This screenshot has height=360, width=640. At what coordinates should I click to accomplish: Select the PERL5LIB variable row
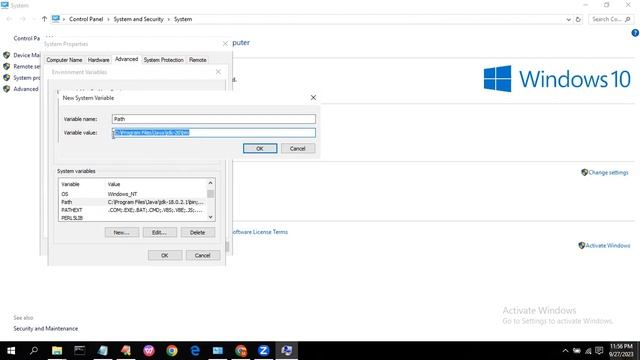133,218
